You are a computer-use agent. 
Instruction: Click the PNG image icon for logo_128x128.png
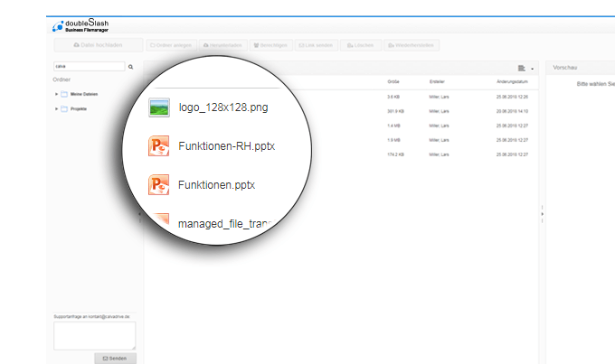pyautogui.click(x=159, y=107)
